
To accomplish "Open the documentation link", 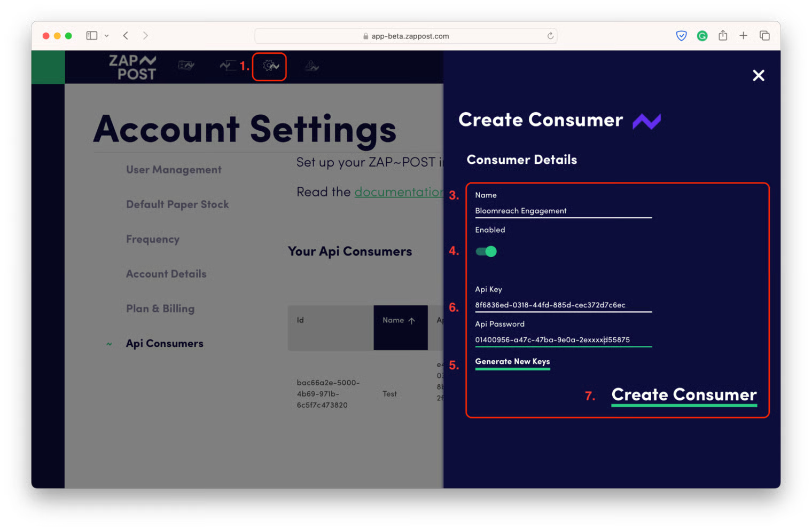I will coord(399,192).
